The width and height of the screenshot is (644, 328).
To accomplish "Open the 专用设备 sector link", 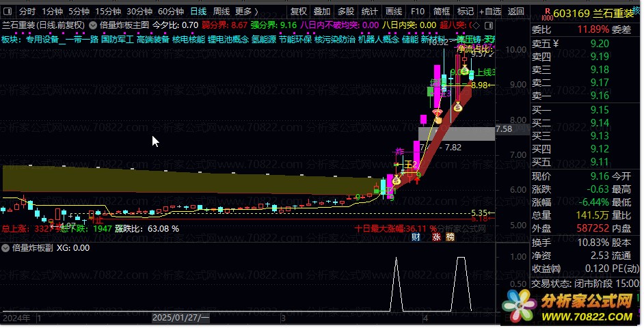I will pos(42,40).
